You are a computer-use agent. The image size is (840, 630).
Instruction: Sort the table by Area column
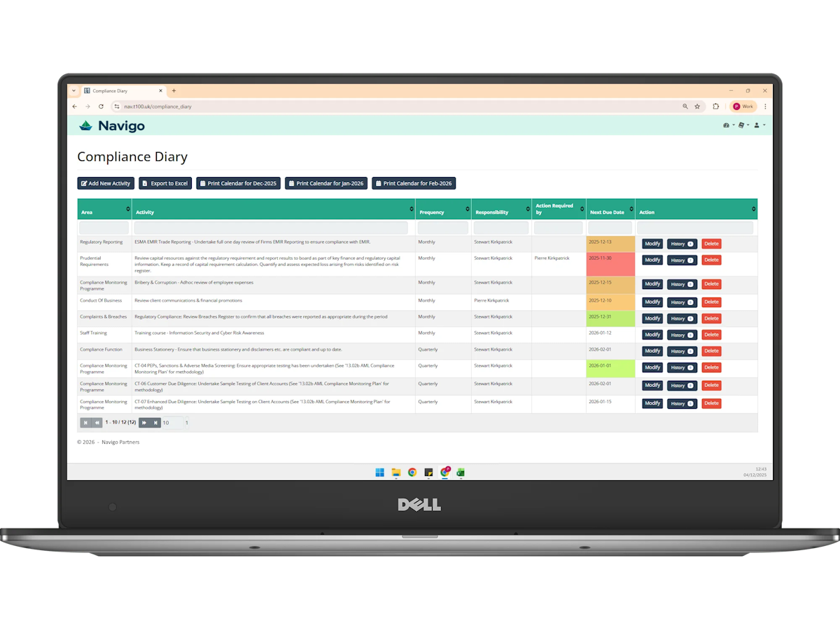pos(127,209)
